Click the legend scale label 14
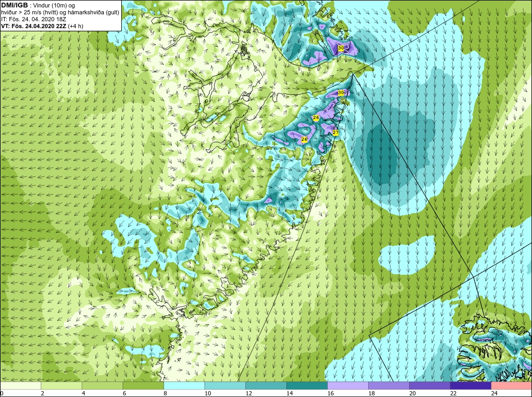This screenshot has width=532, height=397. click(x=289, y=393)
